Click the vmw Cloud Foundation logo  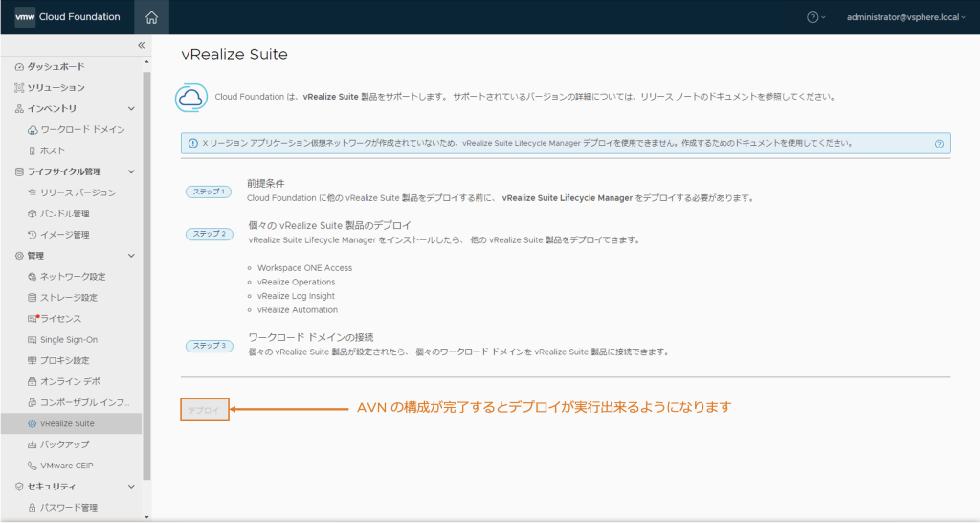[68, 17]
